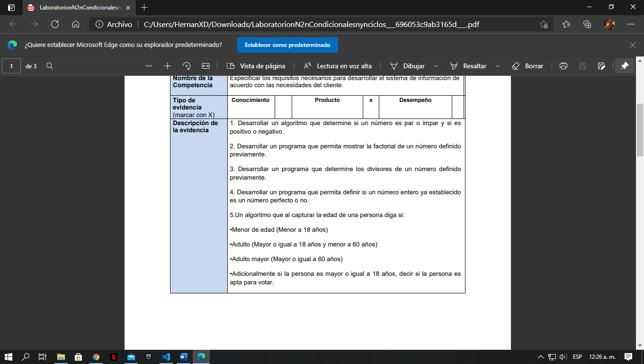The width and height of the screenshot is (644, 364).
Task: Click the line '•Adulto mayor (Mayor o igual a 60 años)'
Action: point(286,259)
